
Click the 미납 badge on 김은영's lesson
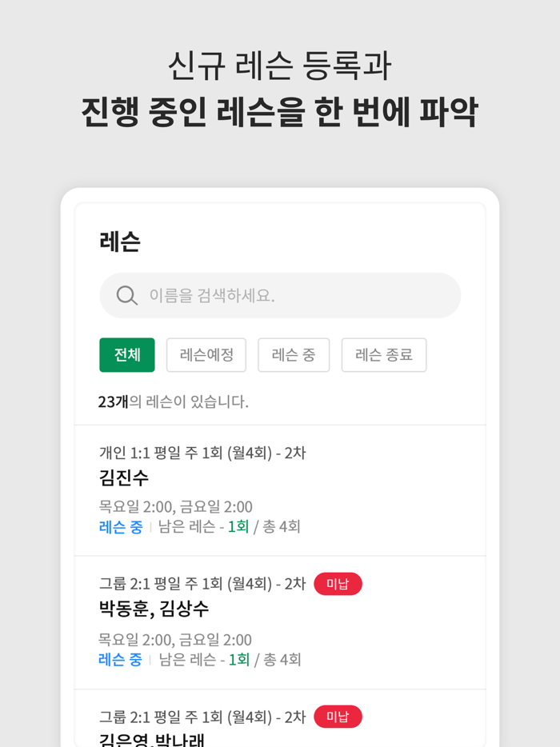(338, 717)
